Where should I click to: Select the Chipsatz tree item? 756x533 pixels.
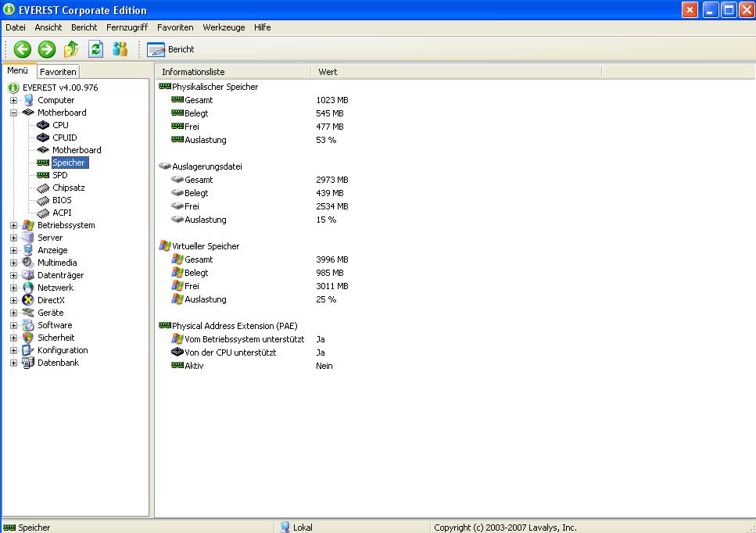(69, 188)
